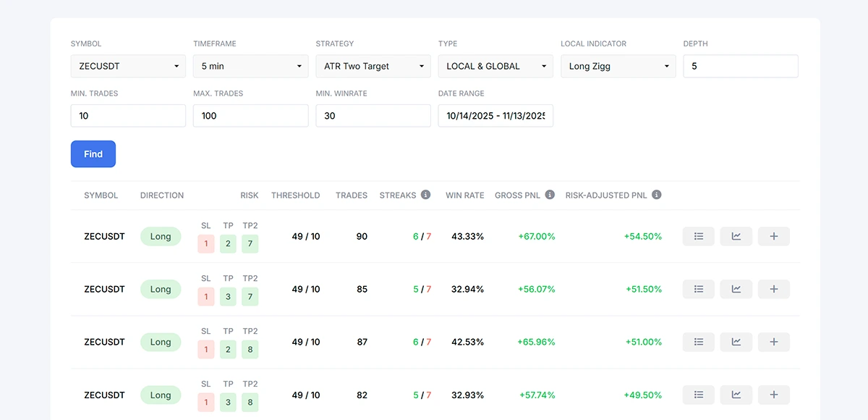The width and height of the screenshot is (868, 420).
Task: Open Local Indicator dropdown showing Long Zigg
Action: 618,66
